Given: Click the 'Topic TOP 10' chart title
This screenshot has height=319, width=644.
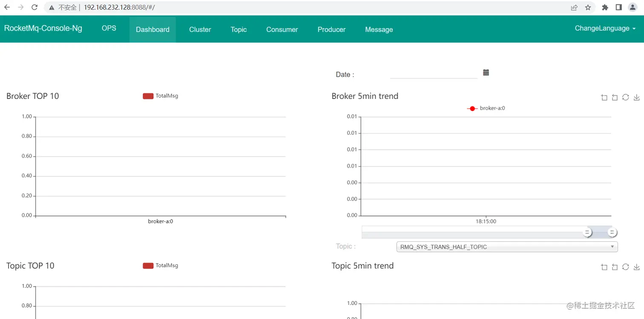Looking at the screenshot, I should click(30, 266).
